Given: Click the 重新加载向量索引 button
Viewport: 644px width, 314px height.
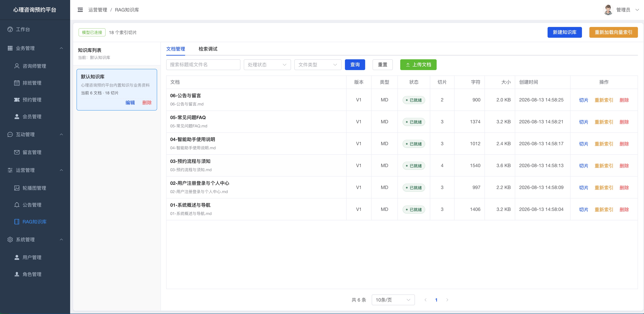Looking at the screenshot, I should (x=613, y=33).
